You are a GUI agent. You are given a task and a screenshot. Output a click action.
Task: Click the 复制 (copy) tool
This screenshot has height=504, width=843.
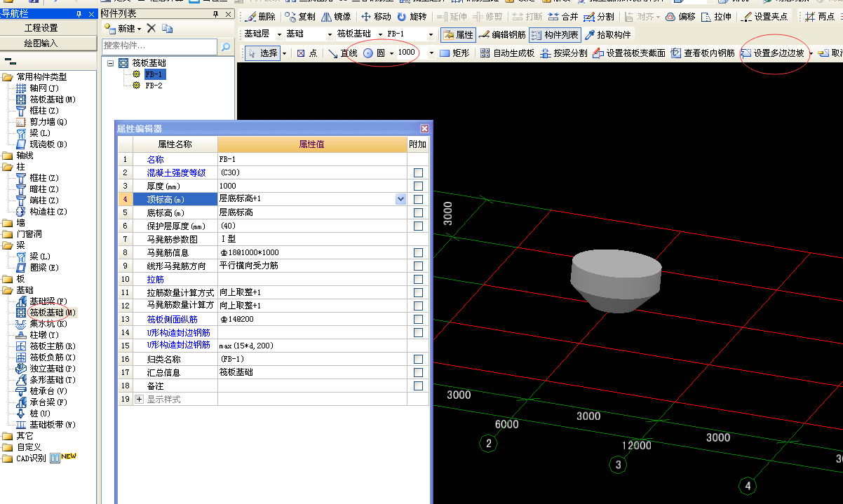[x=300, y=17]
